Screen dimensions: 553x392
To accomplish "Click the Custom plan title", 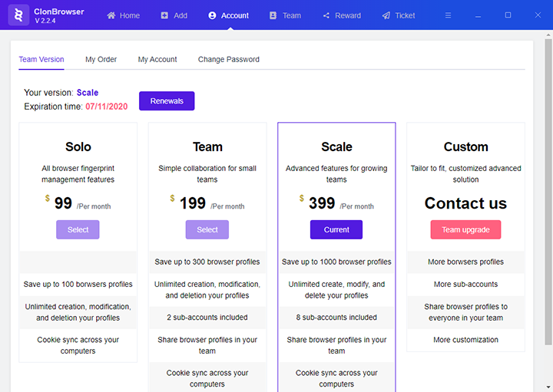I will pos(466,147).
